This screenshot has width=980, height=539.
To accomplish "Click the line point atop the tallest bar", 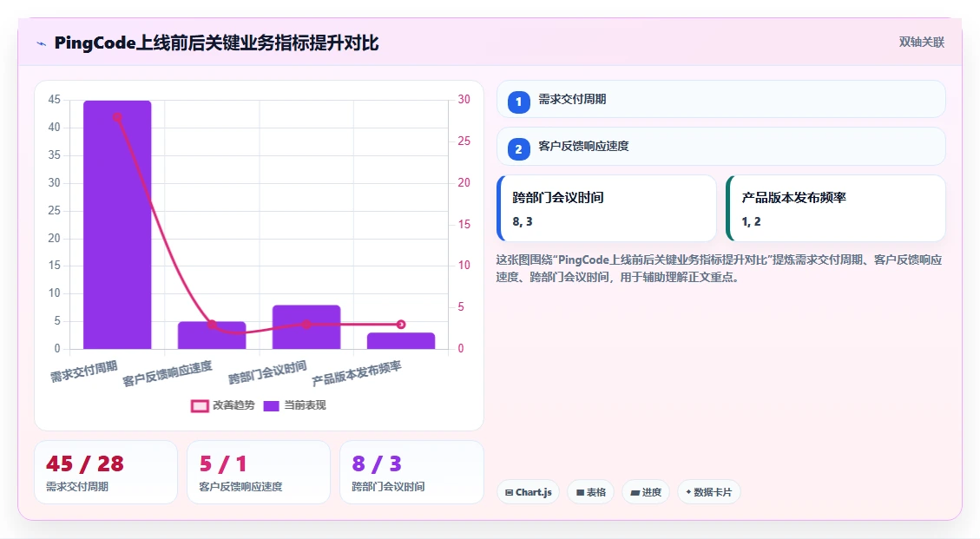I will coord(117,117).
